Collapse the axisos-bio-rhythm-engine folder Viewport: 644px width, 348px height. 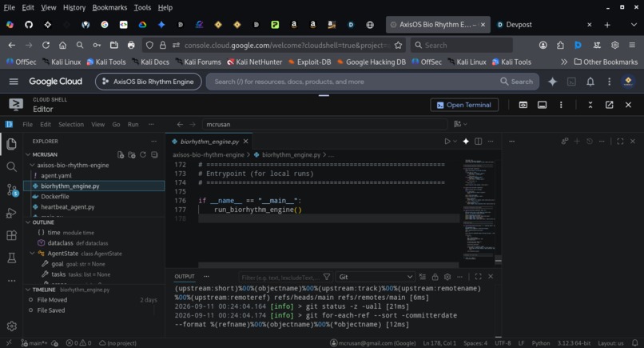pyautogui.click(x=33, y=165)
